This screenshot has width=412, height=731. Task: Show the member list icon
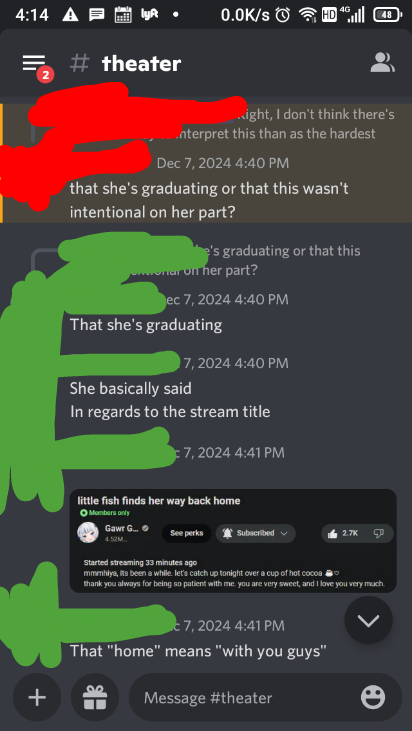point(382,62)
